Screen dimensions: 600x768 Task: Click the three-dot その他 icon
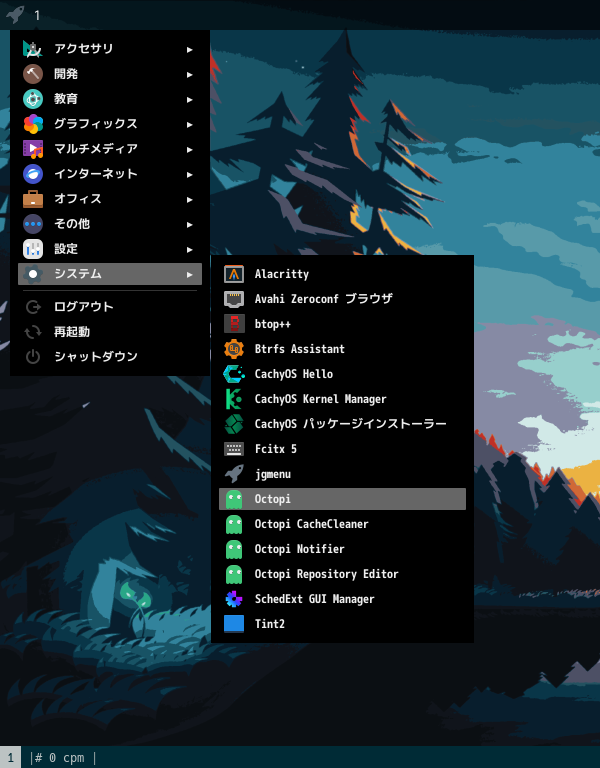tap(33, 224)
